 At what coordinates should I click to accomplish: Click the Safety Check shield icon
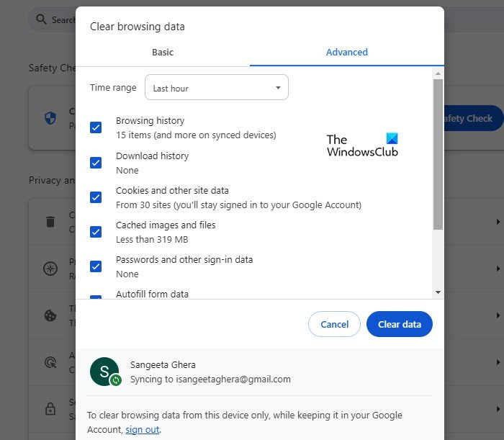[x=50, y=118]
